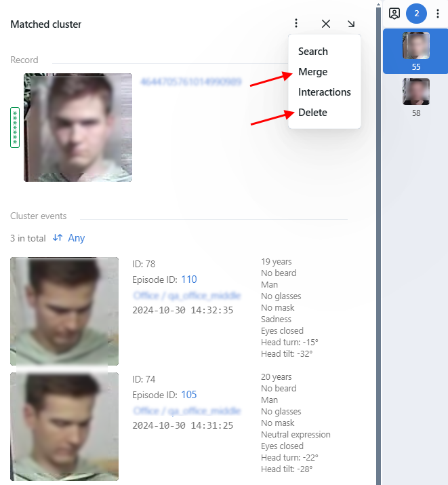Open the face thumbnail for event ID 74

point(64,427)
